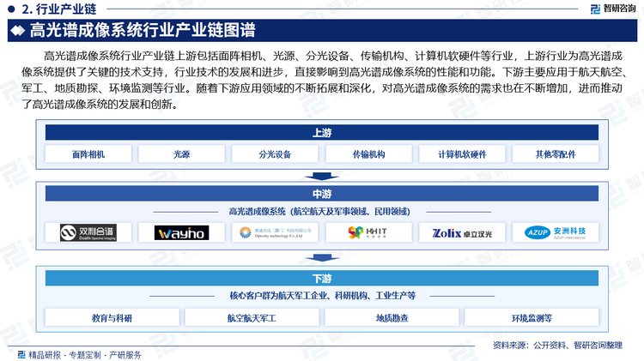This screenshot has height=361, width=644.
Task: Click the HHIT company logo
Action: [x=368, y=232]
